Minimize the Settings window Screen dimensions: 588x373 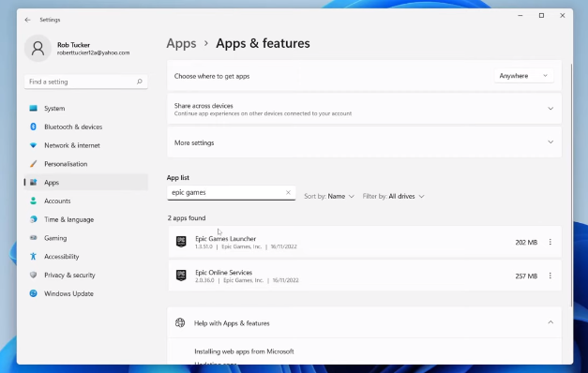(520, 15)
